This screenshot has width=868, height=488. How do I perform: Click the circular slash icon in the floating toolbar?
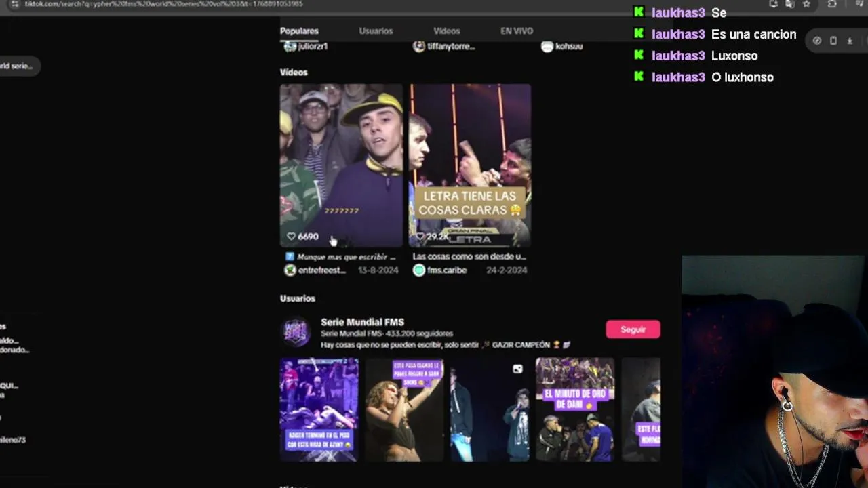pos(817,41)
